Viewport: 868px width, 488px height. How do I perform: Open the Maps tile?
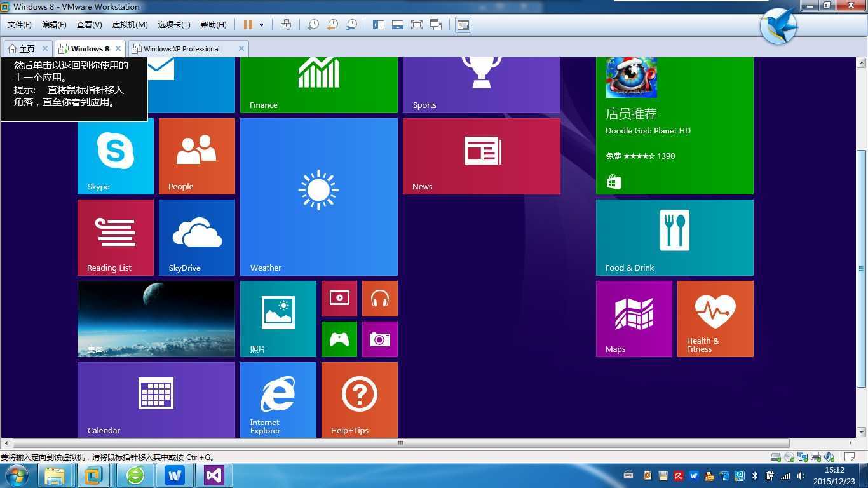(634, 319)
